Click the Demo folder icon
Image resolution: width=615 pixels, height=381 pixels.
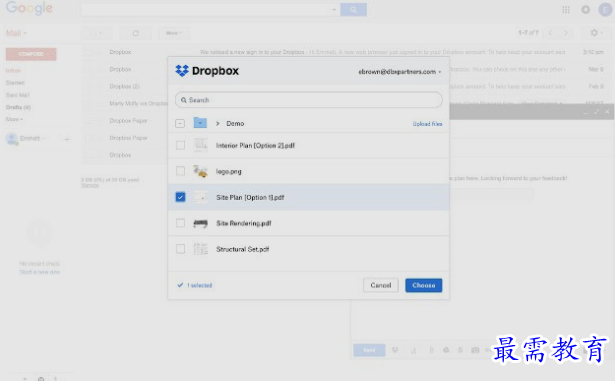tap(200, 123)
